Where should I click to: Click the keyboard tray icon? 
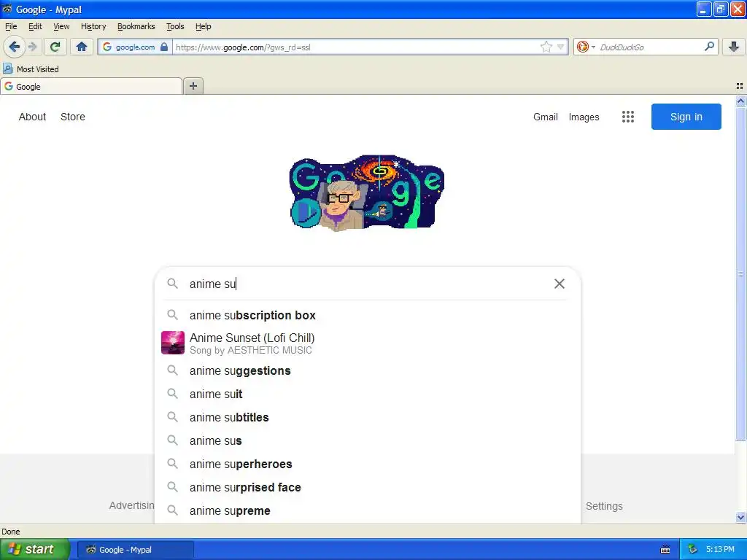click(x=665, y=550)
